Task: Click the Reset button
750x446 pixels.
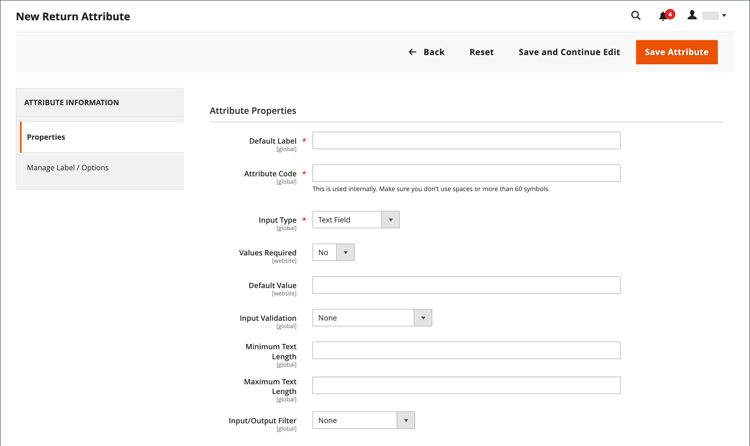Action: 481,52
